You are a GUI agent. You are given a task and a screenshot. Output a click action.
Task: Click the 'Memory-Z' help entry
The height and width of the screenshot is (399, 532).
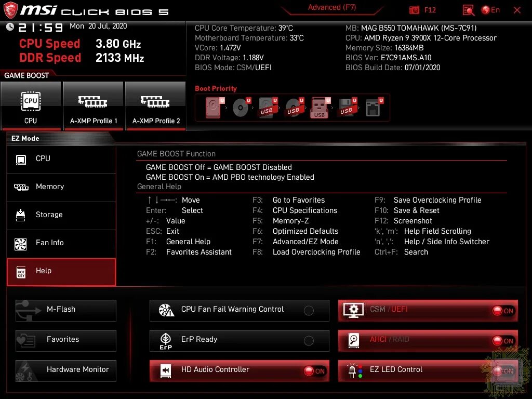pos(291,221)
